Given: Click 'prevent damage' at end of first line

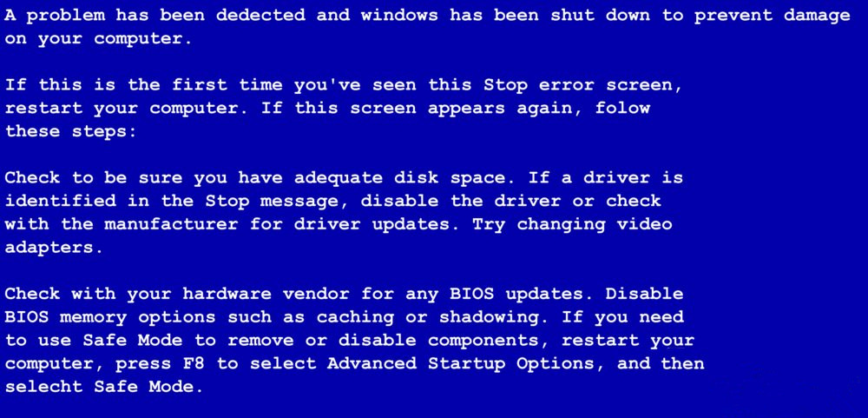Looking at the screenshot, I should (x=773, y=16).
